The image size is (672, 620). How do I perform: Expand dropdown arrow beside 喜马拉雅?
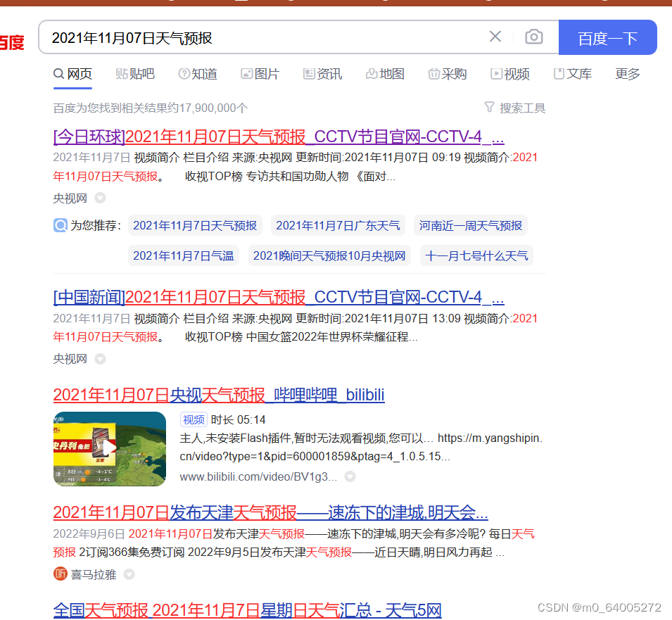[x=129, y=574]
